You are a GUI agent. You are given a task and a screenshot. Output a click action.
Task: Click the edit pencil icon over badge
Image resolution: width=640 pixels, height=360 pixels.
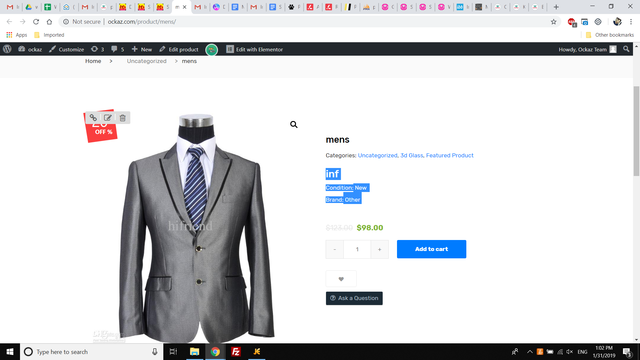click(108, 118)
